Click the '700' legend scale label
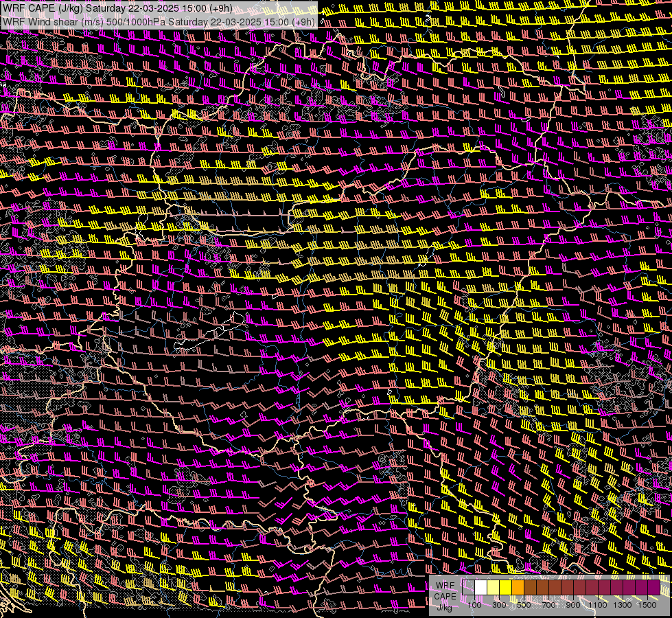Screen dimensions: 672x618 pyautogui.click(x=548, y=605)
